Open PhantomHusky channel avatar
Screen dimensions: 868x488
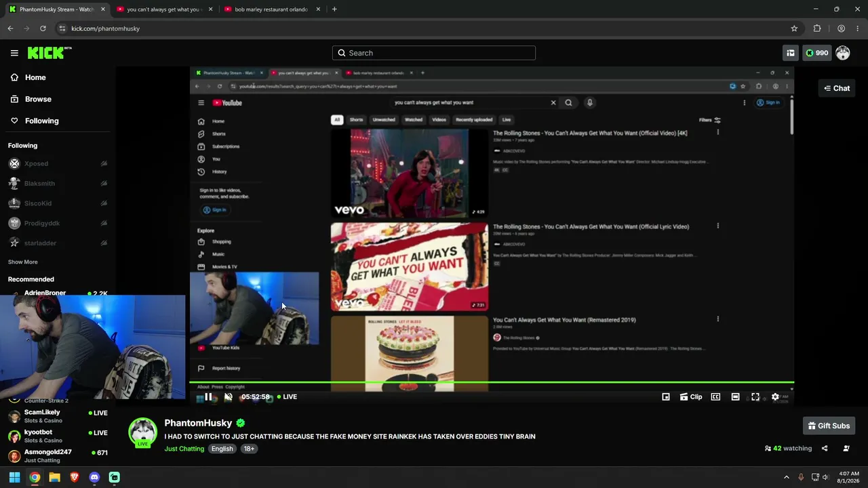coord(142,432)
